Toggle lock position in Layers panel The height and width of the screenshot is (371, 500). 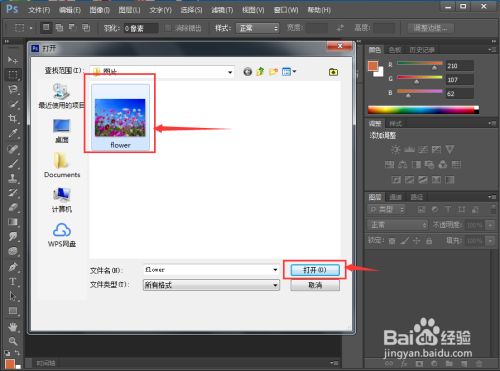(417, 241)
